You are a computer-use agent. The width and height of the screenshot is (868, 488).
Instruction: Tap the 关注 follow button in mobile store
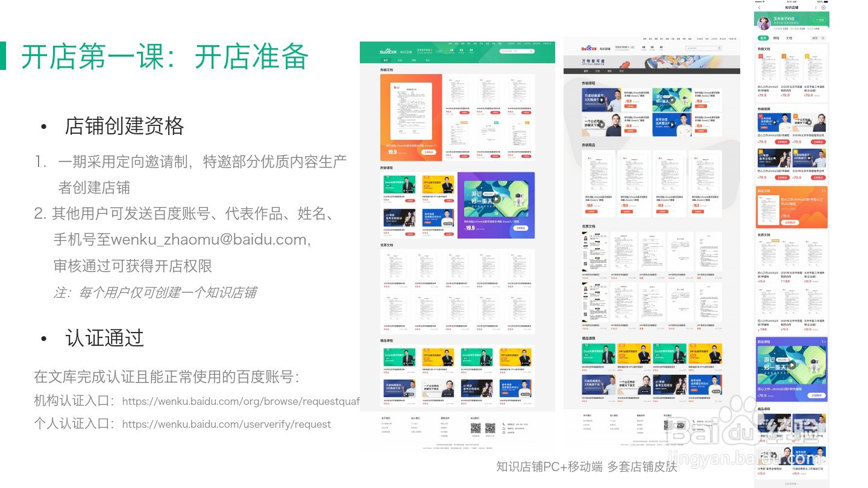[820, 20]
